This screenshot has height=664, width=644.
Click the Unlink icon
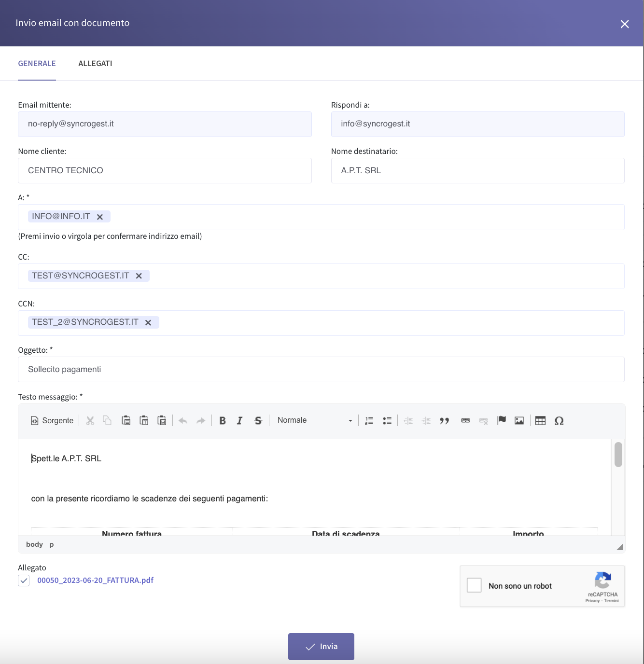[x=483, y=421]
